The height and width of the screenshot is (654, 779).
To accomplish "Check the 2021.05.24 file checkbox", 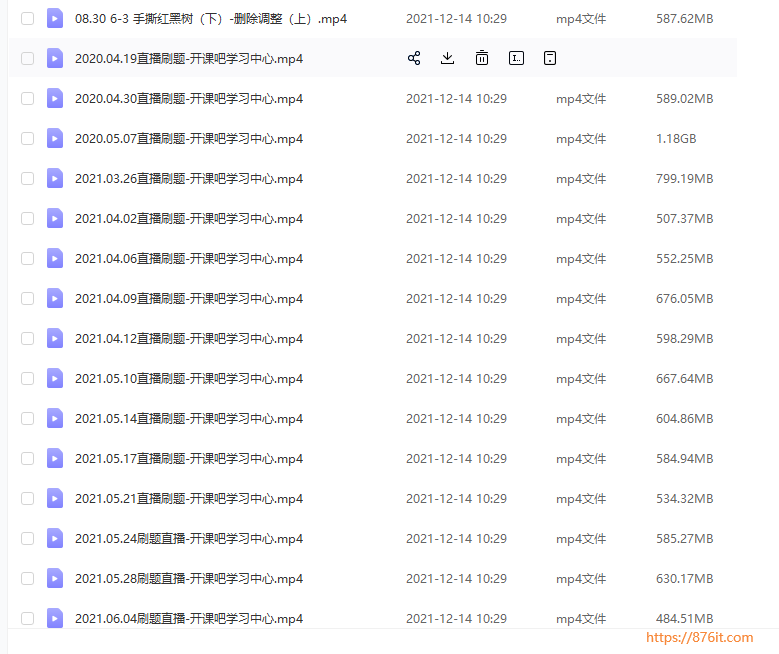I will pyautogui.click(x=27, y=538).
